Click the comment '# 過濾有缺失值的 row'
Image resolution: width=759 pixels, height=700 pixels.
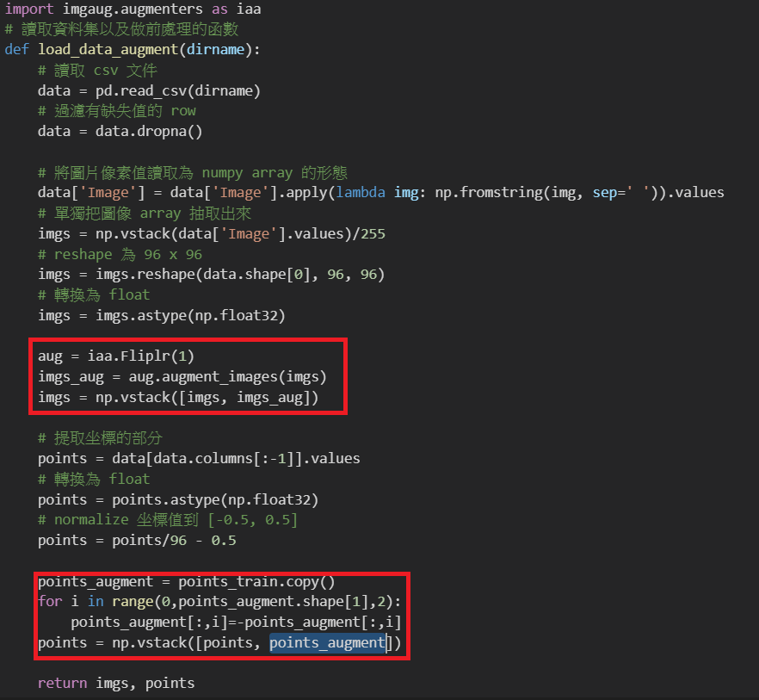coord(117,111)
